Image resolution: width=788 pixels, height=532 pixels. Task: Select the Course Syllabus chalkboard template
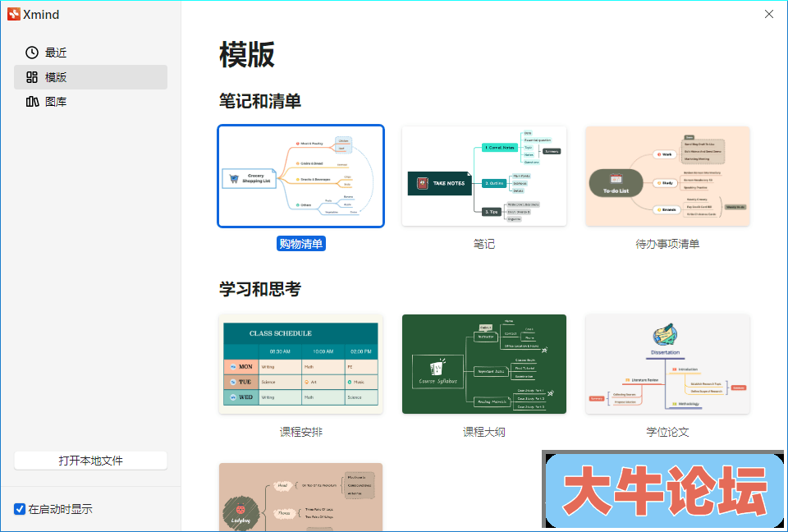484,364
